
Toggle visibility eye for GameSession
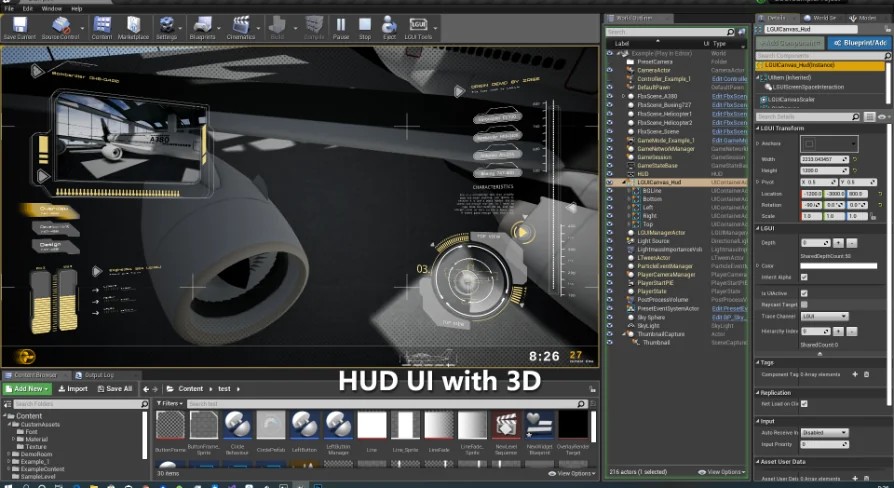(x=609, y=157)
